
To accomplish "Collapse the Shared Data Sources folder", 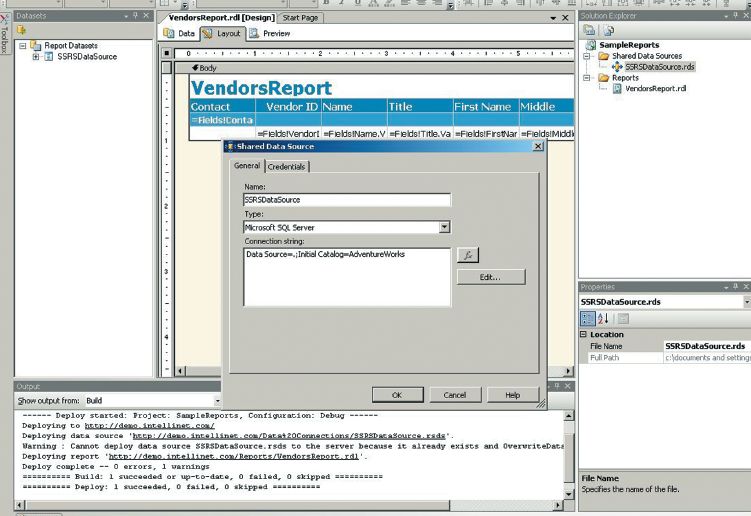I will [x=588, y=56].
